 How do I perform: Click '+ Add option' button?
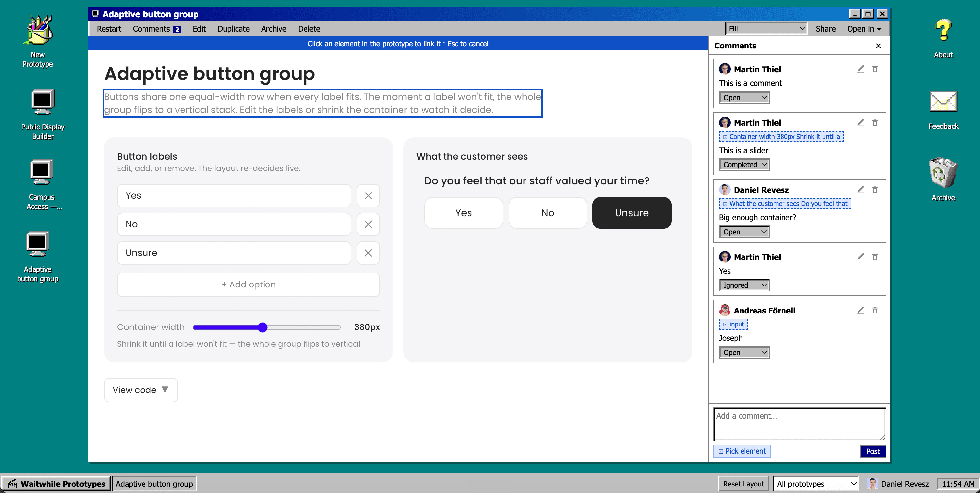(249, 284)
